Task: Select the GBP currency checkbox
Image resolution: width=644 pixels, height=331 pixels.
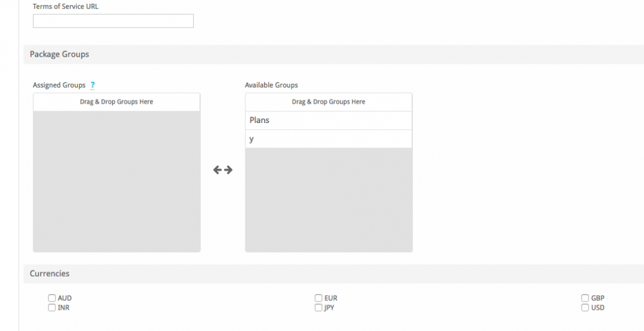Action: click(x=585, y=298)
